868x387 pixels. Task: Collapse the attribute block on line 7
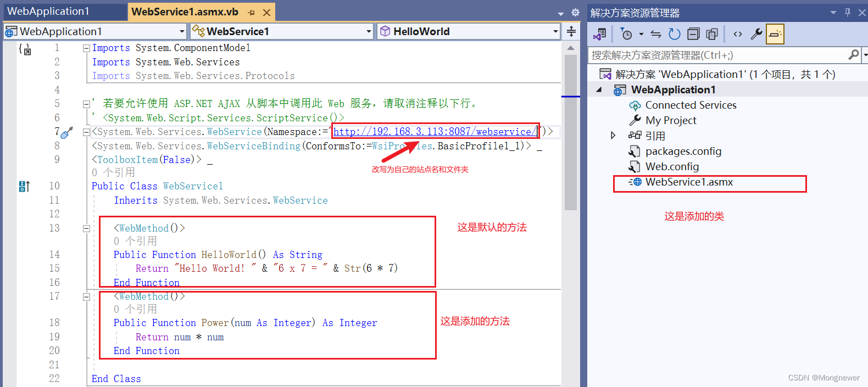(x=86, y=132)
